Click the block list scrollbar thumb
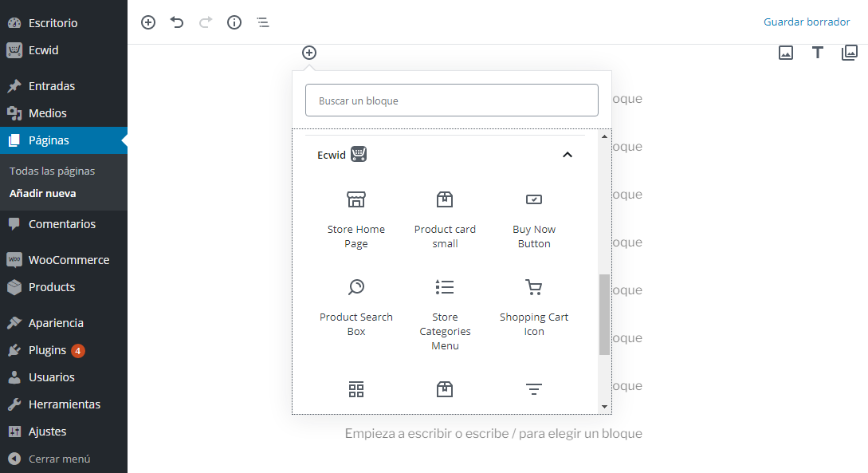The height and width of the screenshot is (473, 868). [x=604, y=314]
